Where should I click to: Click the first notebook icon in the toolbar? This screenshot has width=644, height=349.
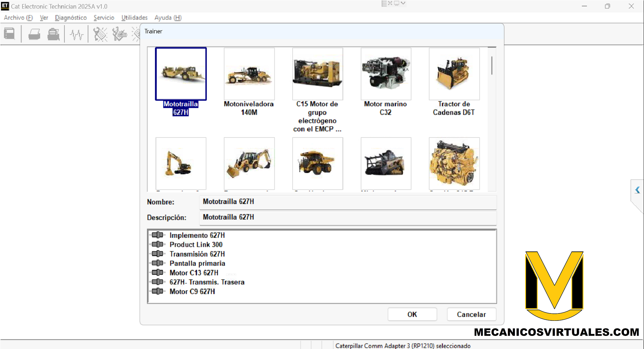pos(9,34)
